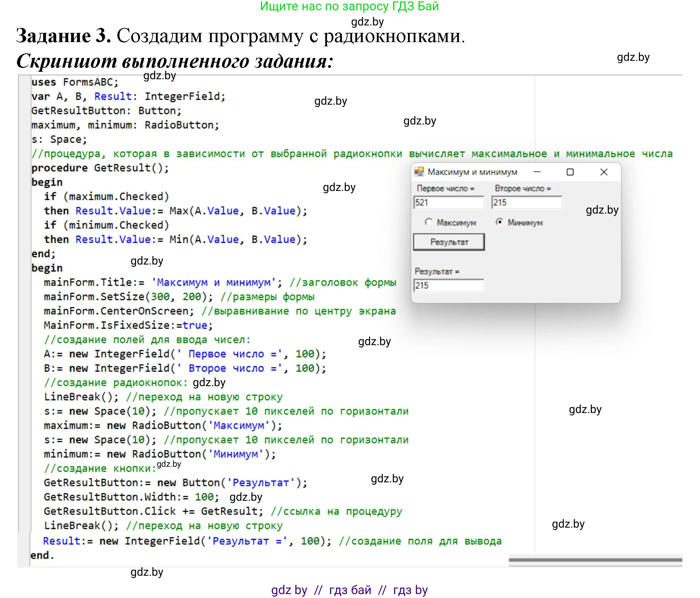The image size is (700, 598).
Task: Click the final end. line in code
Action: coord(42,555)
